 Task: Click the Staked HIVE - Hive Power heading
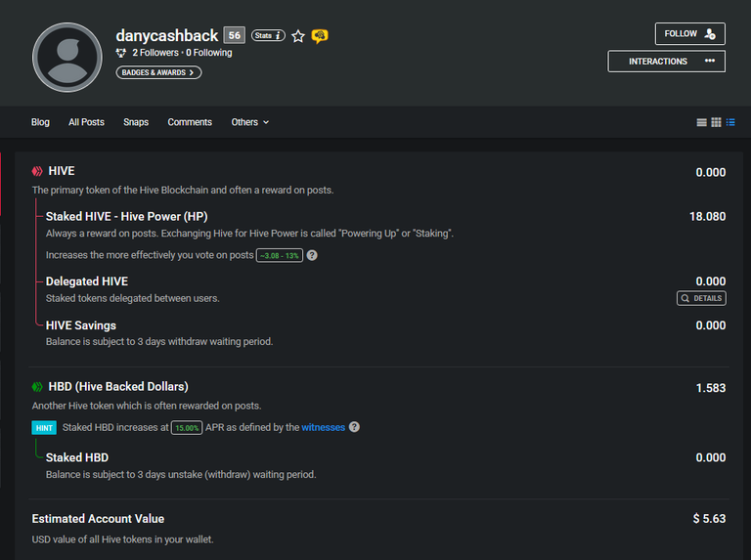click(126, 216)
